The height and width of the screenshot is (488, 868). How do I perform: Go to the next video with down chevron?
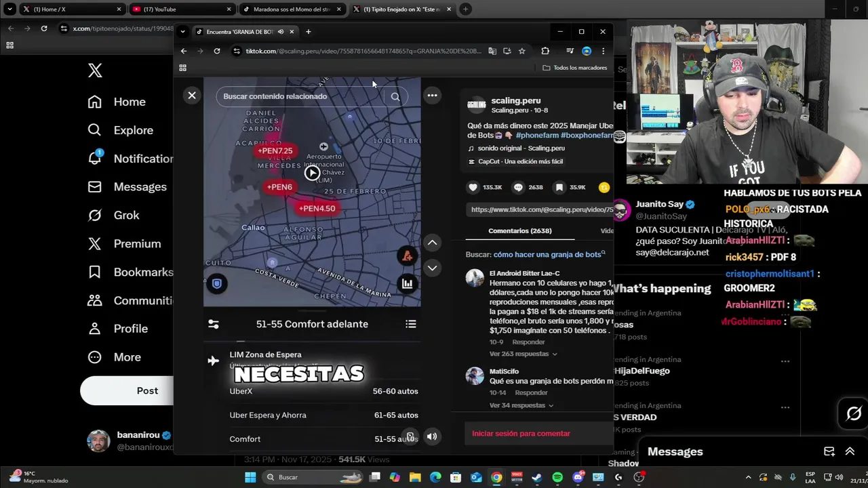[x=432, y=268]
